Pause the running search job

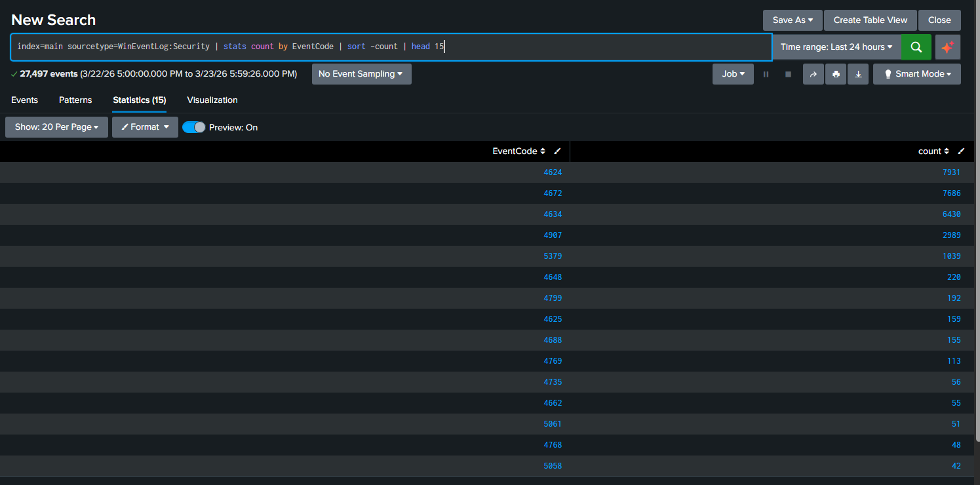765,74
